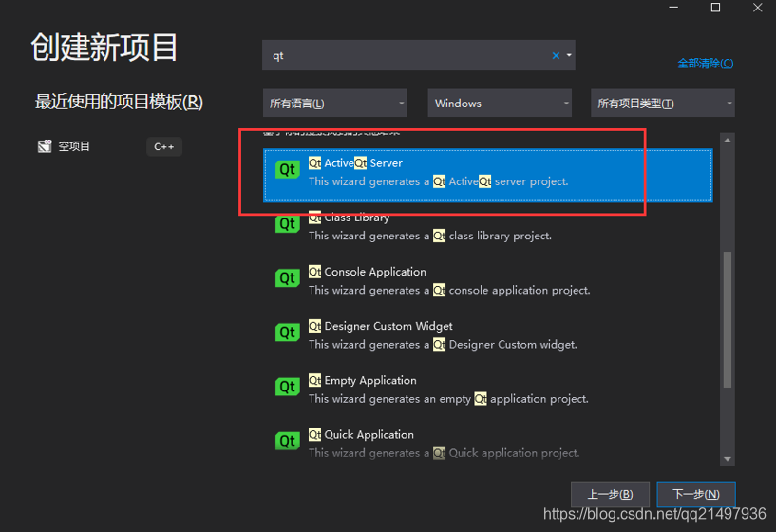Click the template list scrollbar thumb

(x=727, y=320)
